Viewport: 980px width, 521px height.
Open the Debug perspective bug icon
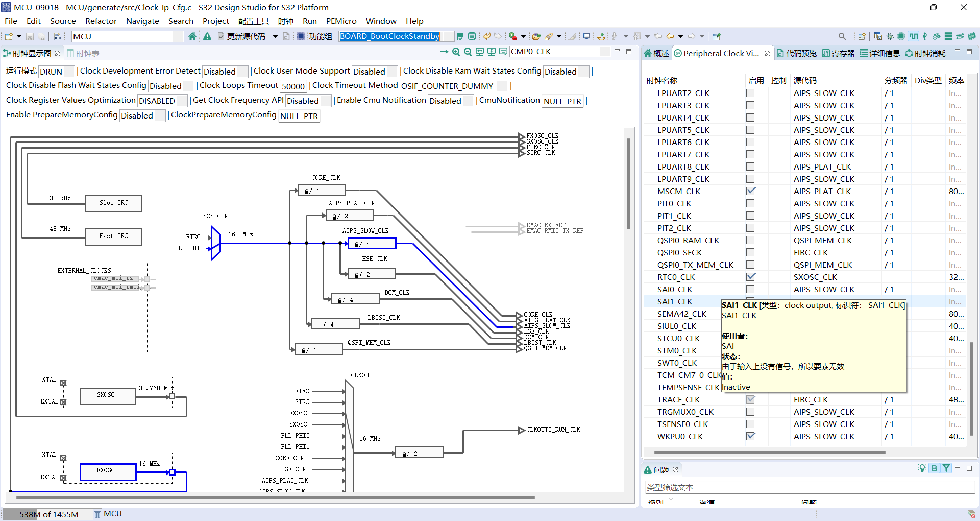pyautogui.click(x=890, y=37)
